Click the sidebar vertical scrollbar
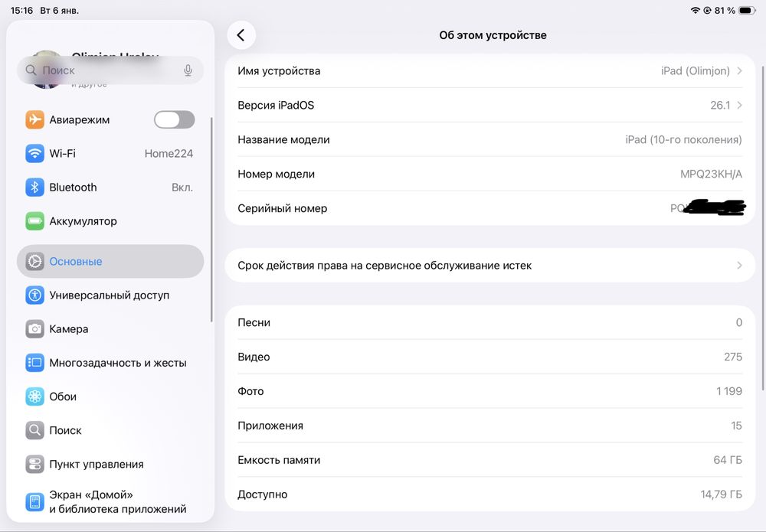The image size is (766, 532). click(211, 220)
